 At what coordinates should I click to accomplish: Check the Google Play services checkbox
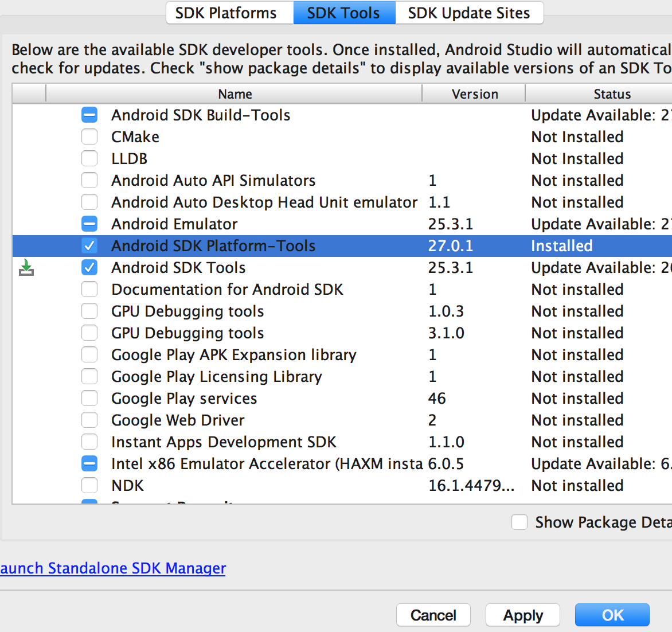pyautogui.click(x=89, y=399)
